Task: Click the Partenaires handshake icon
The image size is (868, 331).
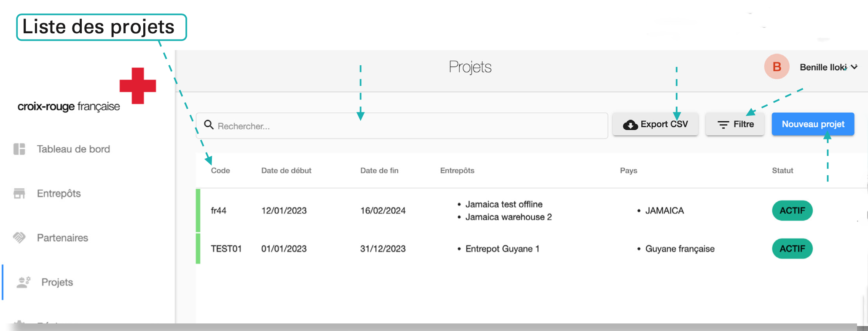Action: tap(19, 238)
